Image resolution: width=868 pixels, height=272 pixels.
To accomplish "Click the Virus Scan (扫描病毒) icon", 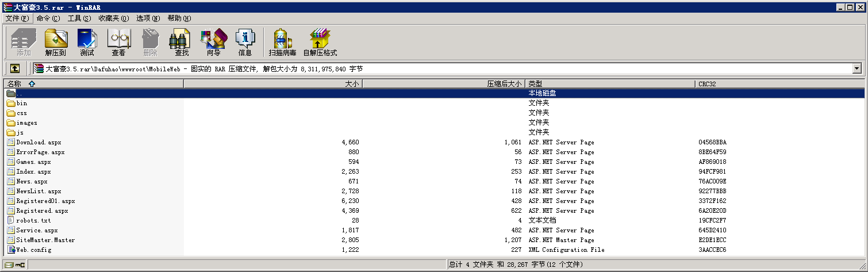I will 282,43.
